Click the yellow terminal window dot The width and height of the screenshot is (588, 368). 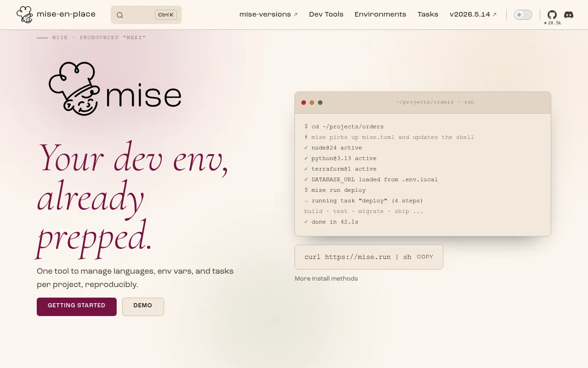[x=312, y=103]
